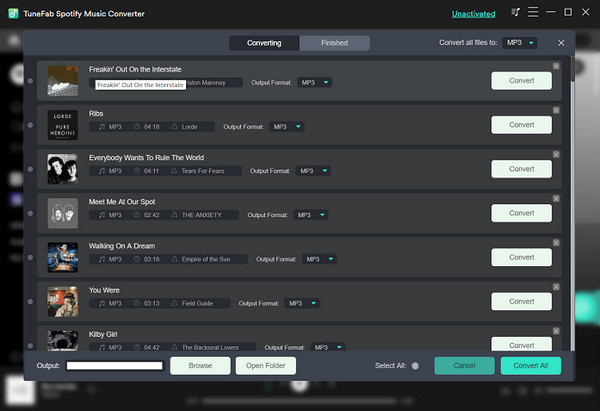Close the conversion panel with the X
The width and height of the screenshot is (600, 411).
[561, 43]
